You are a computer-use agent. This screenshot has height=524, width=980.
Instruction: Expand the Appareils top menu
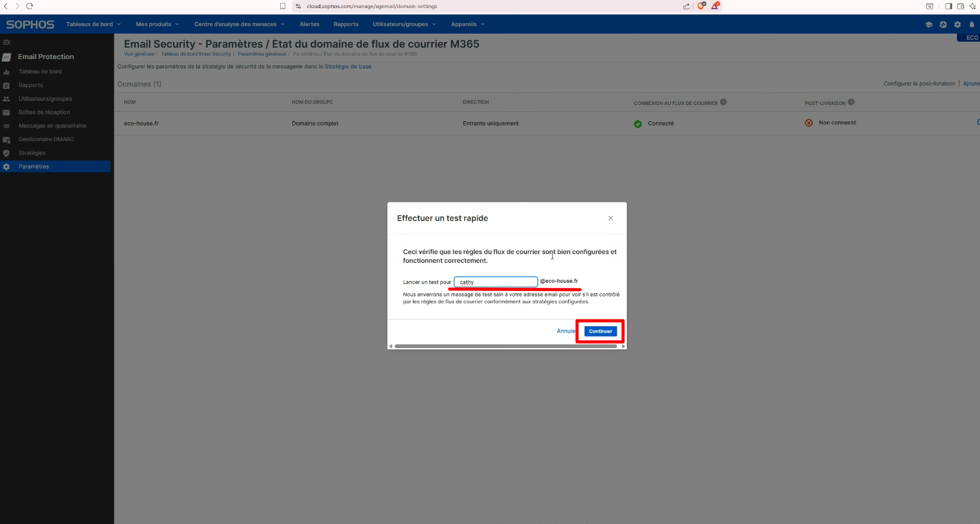[468, 24]
